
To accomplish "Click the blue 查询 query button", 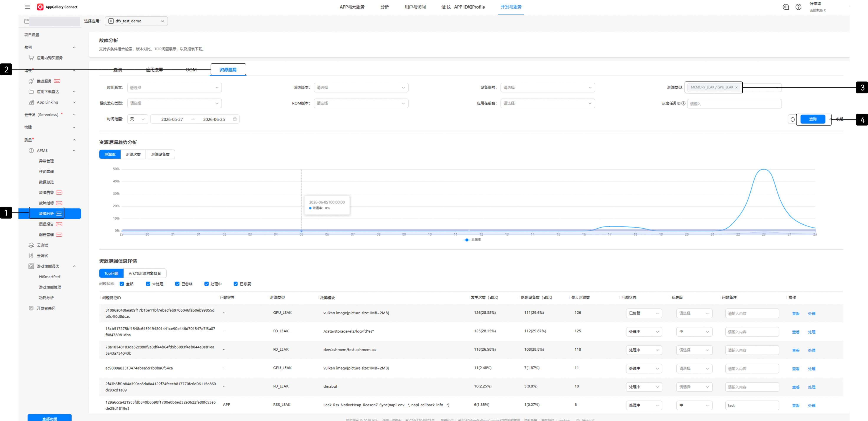I will [813, 119].
